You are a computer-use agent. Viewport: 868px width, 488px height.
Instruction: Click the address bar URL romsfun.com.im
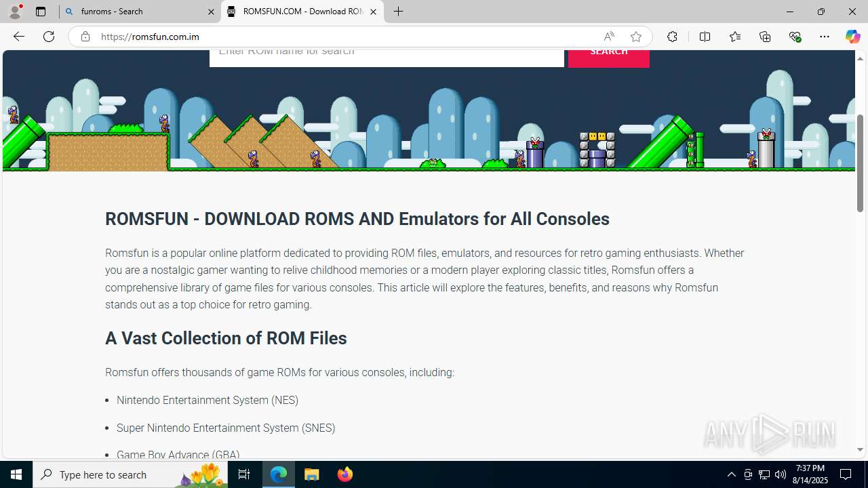(150, 37)
